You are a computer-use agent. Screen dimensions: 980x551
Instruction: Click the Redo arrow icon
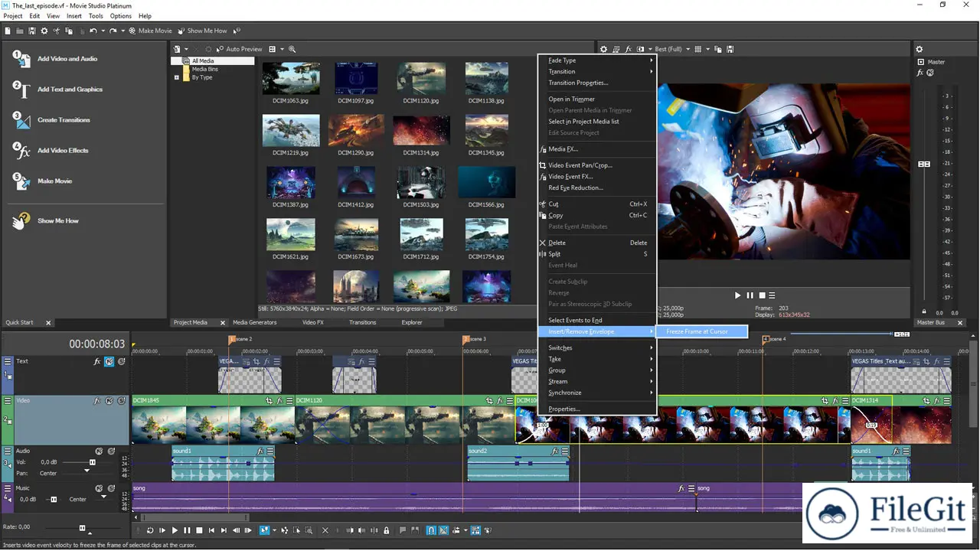113,31
